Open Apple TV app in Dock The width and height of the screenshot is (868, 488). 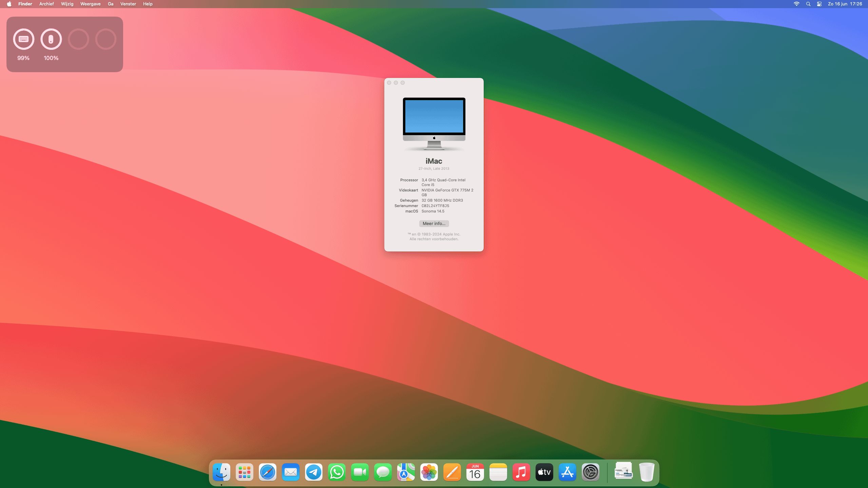(544, 472)
